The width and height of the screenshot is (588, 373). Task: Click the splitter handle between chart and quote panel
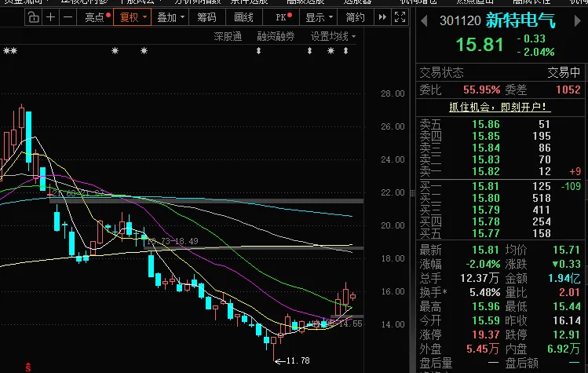(x=412, y=193)
